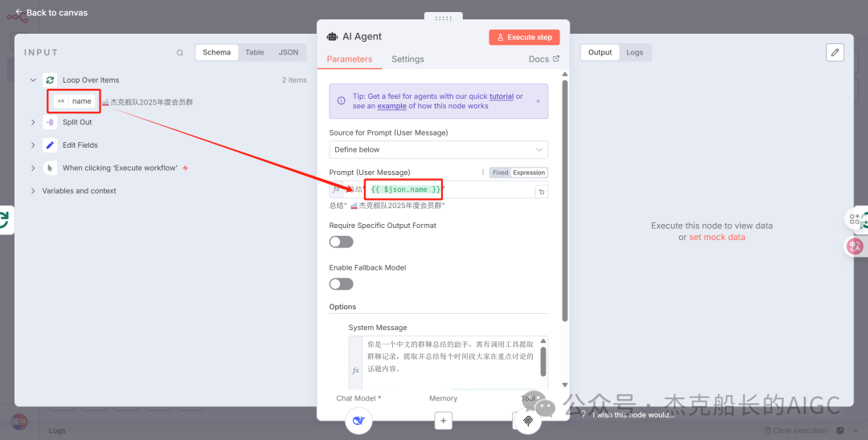868x440 pixels.
Task: Click the Back to canvas text
Action: (x=57, y=12)
